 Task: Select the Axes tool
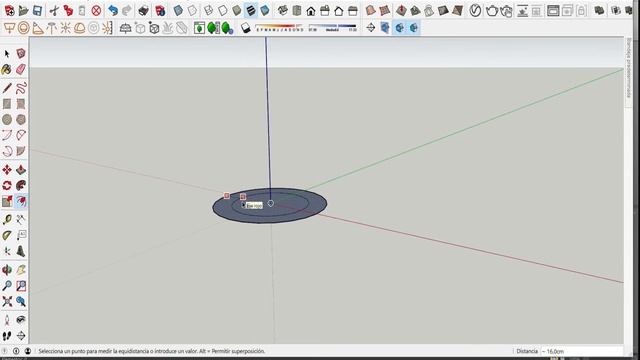click(x=7, y=251)
